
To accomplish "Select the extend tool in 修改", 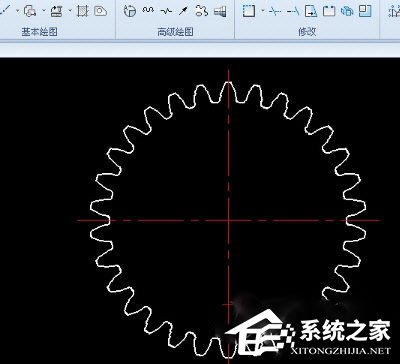I will point(293,12).
